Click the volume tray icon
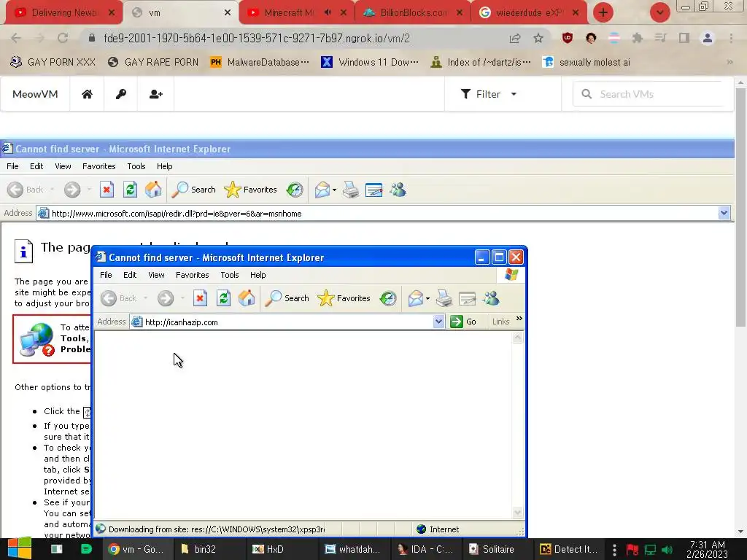 tap(667, 550)
